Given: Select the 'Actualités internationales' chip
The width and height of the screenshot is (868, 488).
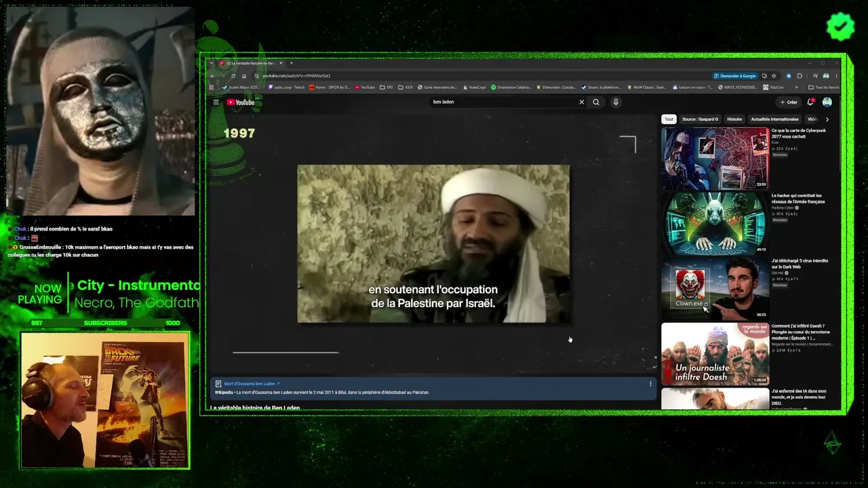Looking at the screenshot, I should pyautogui.click(x=774, y=119).
